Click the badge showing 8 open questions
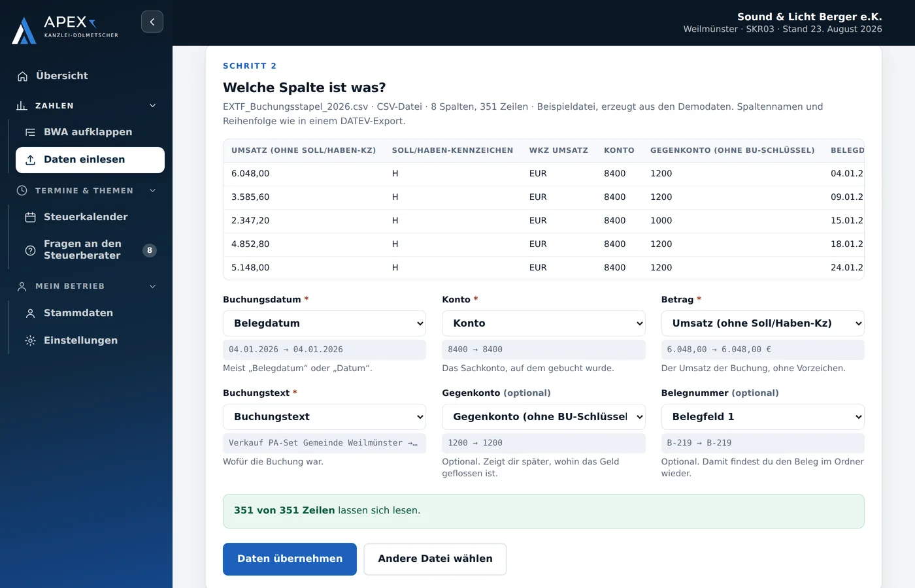 point(150,250)
